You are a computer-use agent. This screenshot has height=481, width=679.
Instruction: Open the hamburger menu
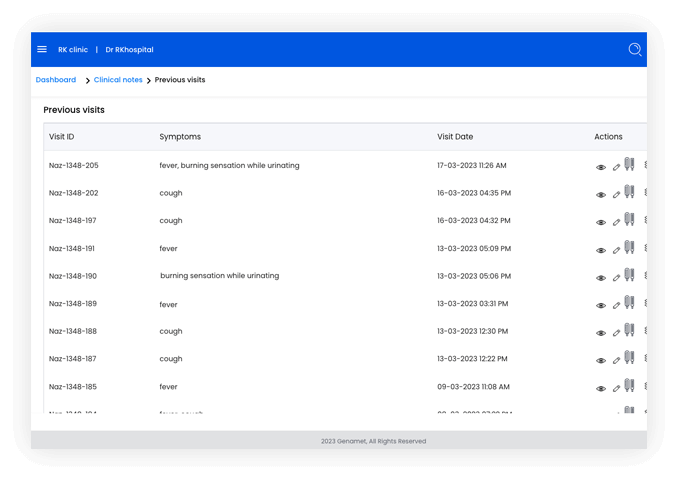pyautogui.click(x=42, y=49)
